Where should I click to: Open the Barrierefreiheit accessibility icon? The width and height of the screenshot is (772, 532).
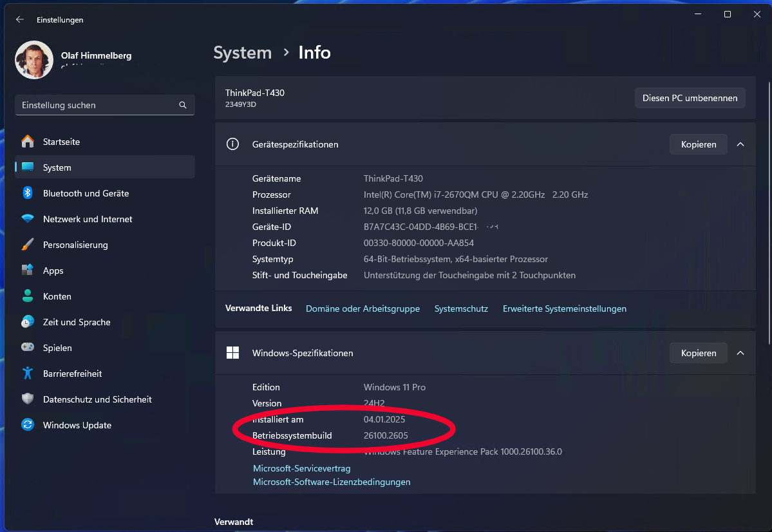tap(28, 374)
